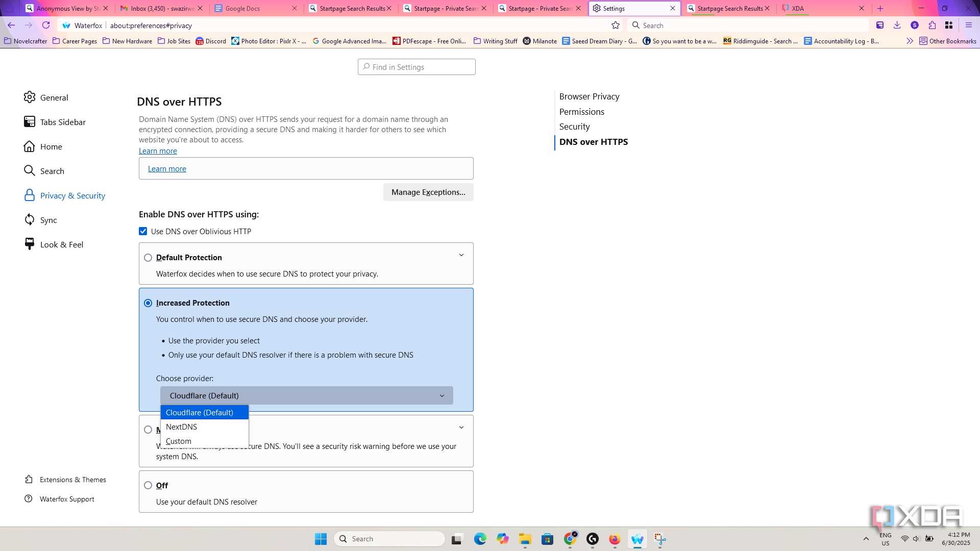Choose NextDNS from the provider list
This screenshot has height=551, width=980.
[x=205, y=427]
